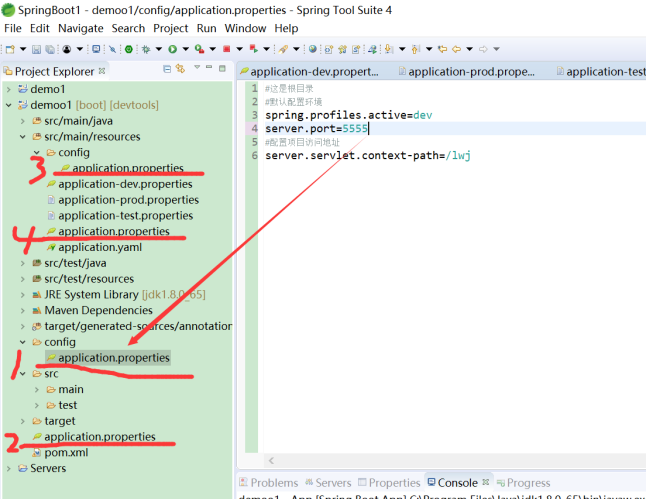Expand the demo1 project node

[9, 89]
